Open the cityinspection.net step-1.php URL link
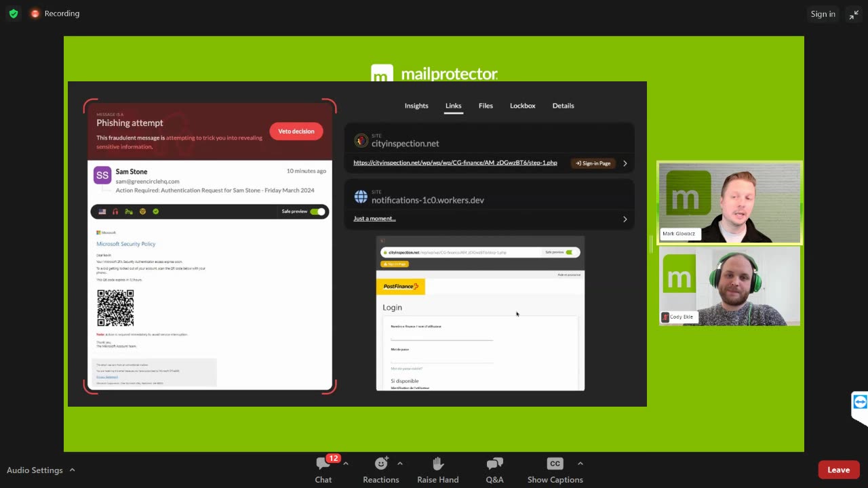Image resolution: width=868 pixels, height=488 pixels. click(455, 163)
